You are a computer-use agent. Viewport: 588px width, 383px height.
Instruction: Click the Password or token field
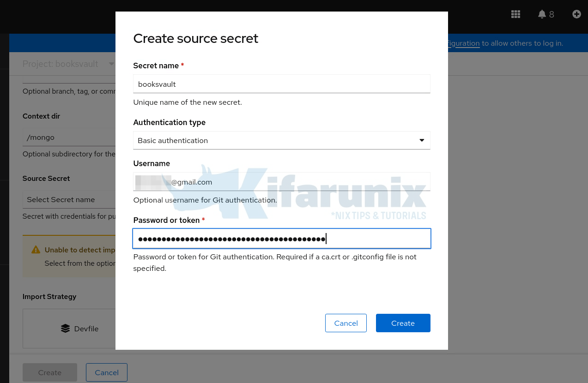[x=282, y=239]
